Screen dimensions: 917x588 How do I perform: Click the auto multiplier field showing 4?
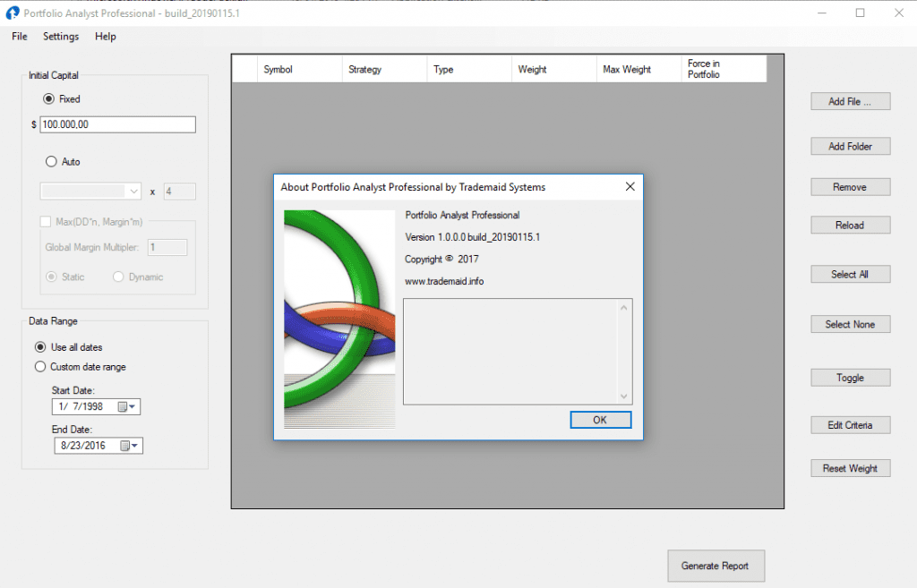[179, 192]
